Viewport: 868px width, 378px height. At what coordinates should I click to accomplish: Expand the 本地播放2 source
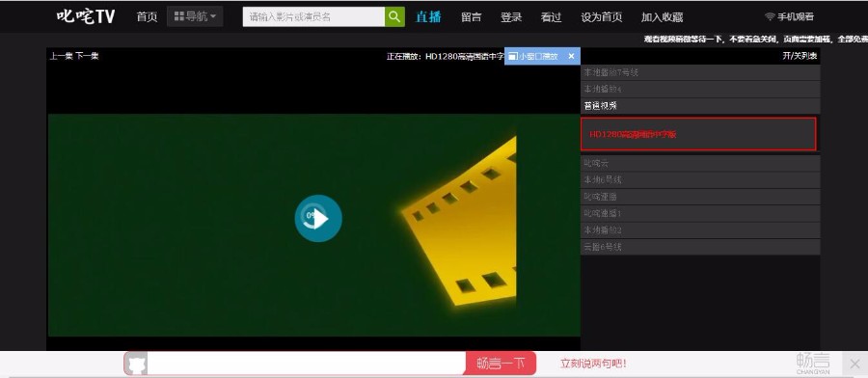tap(700, 230)
